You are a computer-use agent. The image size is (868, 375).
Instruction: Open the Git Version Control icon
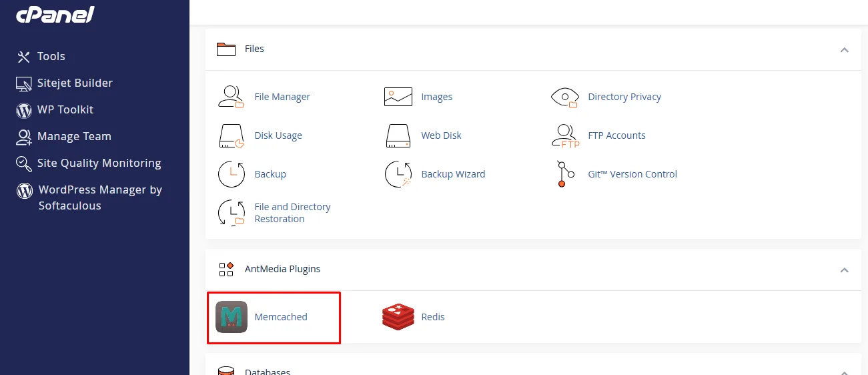564,174
